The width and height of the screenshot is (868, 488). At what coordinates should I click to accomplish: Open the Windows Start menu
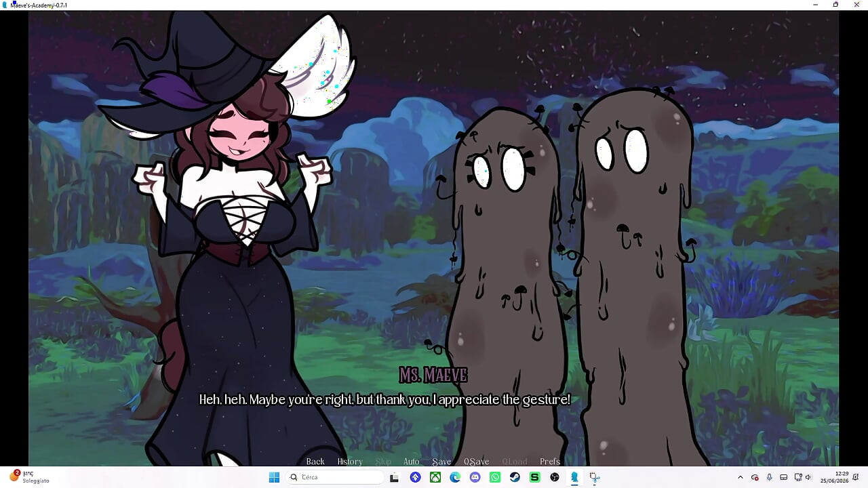tap(274, 477)
